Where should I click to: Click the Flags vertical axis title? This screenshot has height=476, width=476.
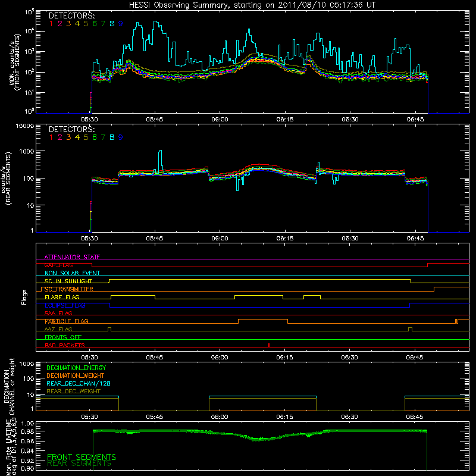[24, 297]
